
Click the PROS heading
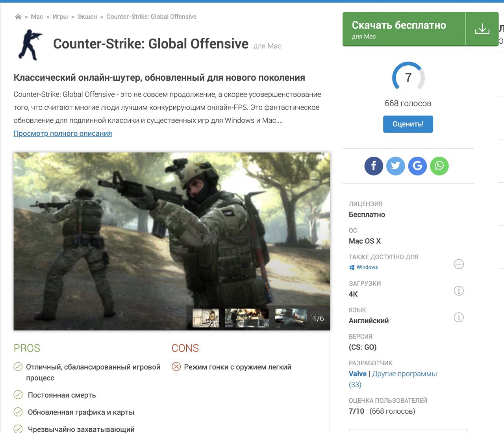click(27, 348)
